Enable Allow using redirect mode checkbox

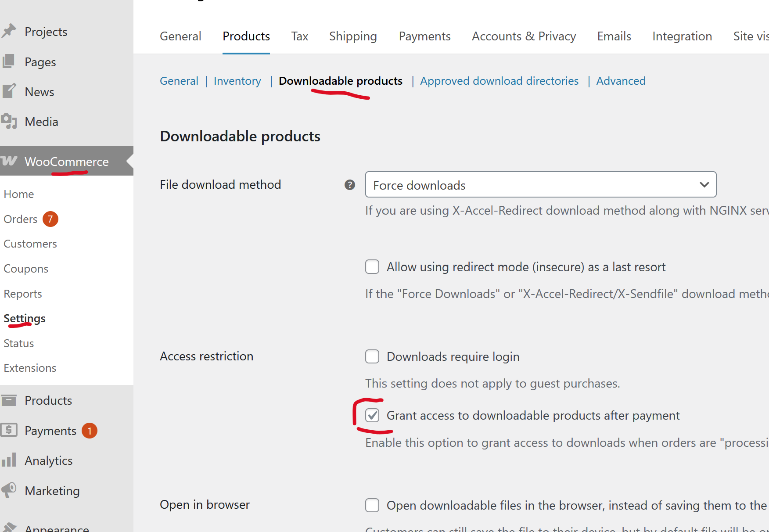[372, 267]
